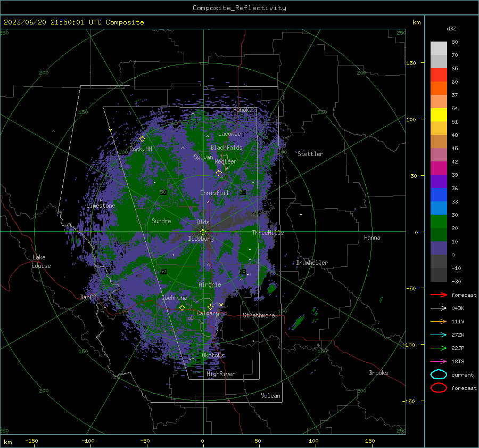The height and width of the screenshot is (448, 479).
Task: Click the Okotoks label
Action: [213, 355]
